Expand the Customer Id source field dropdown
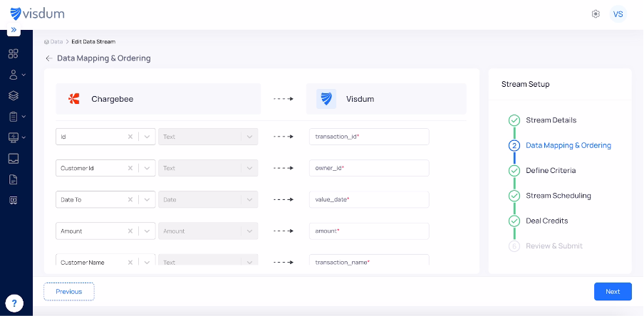This screenshot has height=316, width=644. tap(147, 168)
